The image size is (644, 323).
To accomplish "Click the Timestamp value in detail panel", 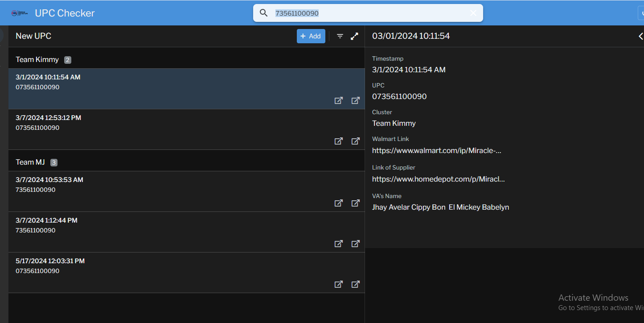I will pyautogui.click(x=409, y=70).
